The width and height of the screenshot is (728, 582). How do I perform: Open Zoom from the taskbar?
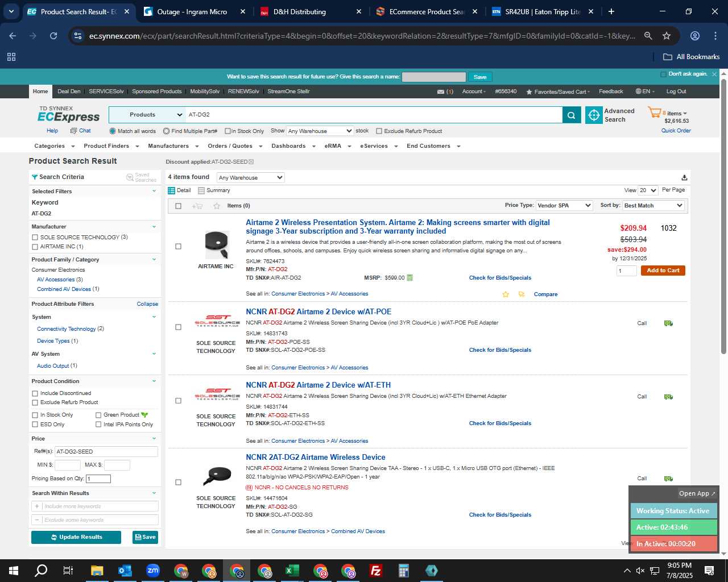coord(153,571)
